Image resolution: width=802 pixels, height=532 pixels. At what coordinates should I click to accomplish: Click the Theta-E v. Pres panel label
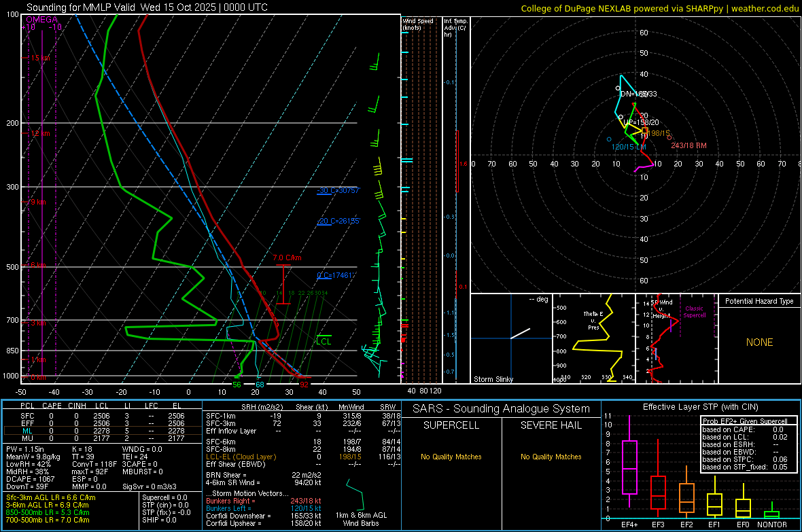tap(593, 321)
